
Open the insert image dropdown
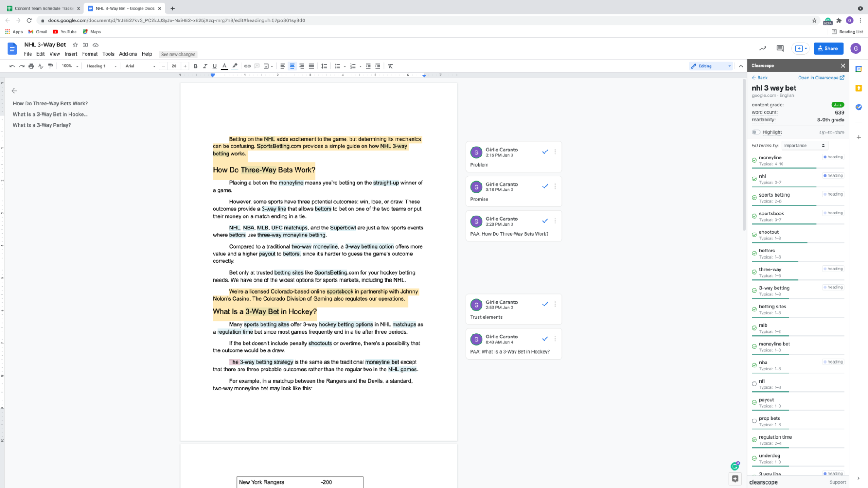click(x=268, y=66)
